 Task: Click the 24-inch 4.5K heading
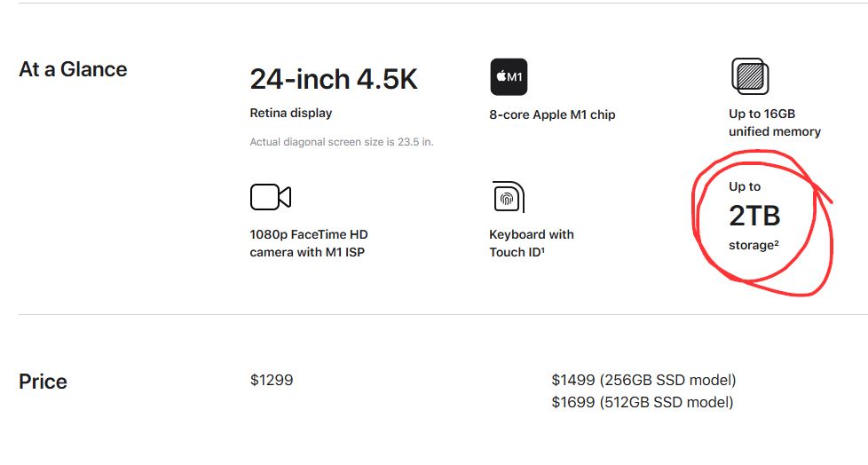tap(333, 79)
